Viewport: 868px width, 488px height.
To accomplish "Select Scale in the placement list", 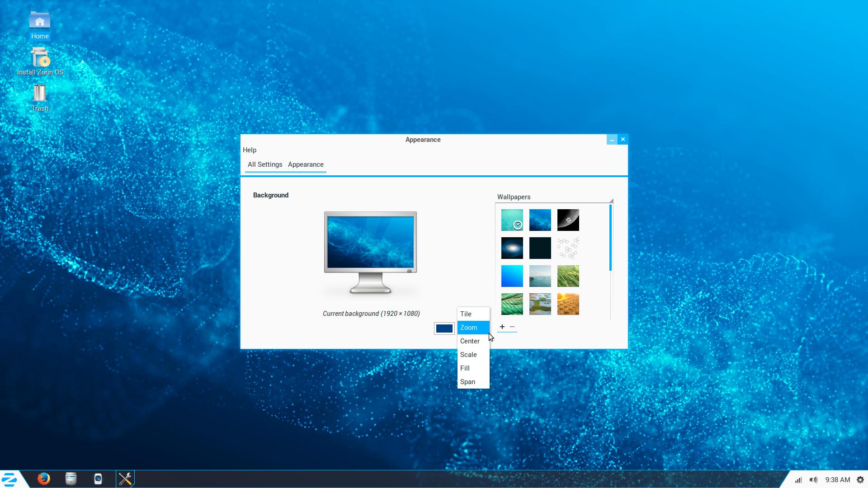I will 468,355.
